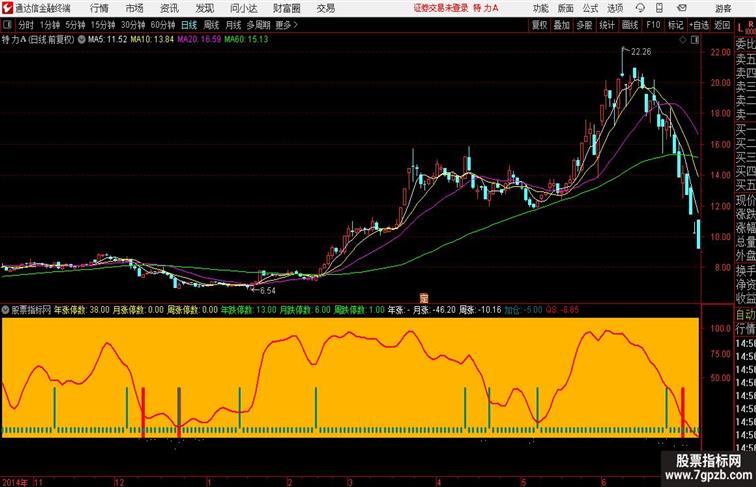Image resolution: width=756 pixels, height=487 pixels.
Task: Click the 年跌停数: 13.00 value
Action: pos(248,310)
